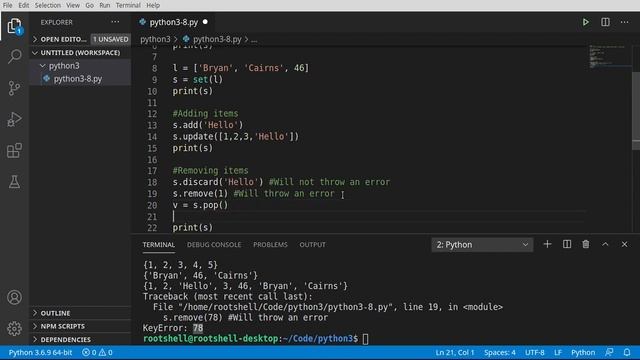
Task: Switch to the OUTPUT tab
Action: [313, 244]
